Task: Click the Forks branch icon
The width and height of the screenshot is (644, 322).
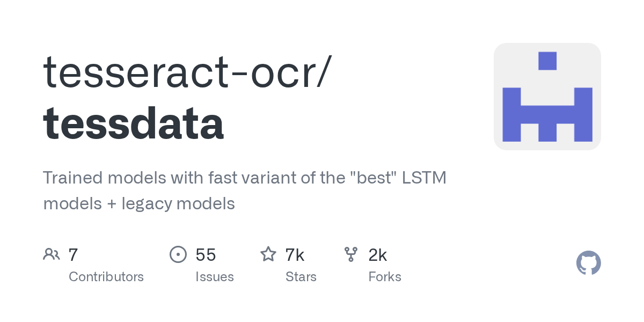Action: point(351,254)
